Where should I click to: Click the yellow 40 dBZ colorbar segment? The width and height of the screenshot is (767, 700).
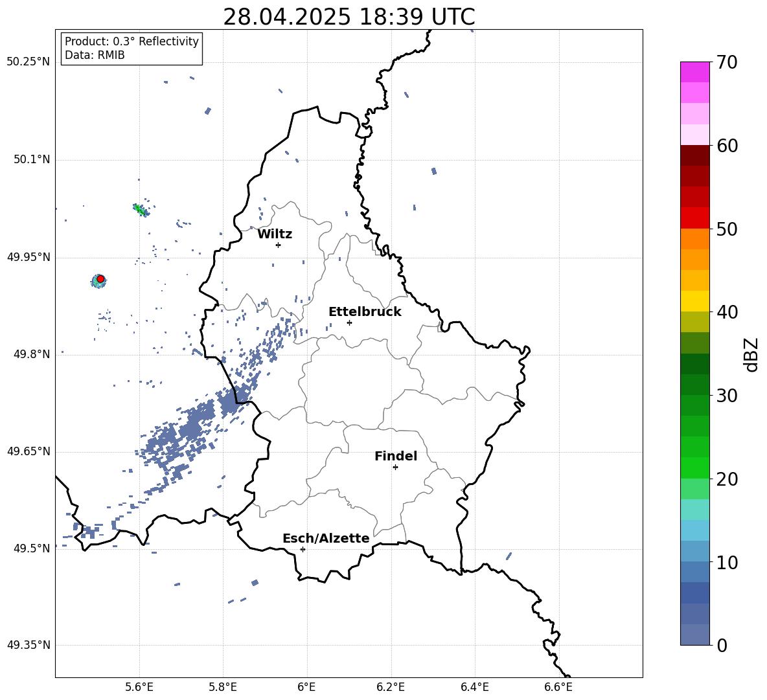[694, 301]
